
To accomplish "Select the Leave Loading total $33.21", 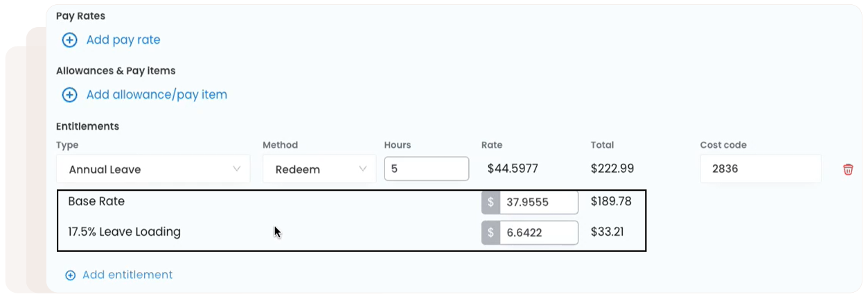I will pyautogui.click(x=608, y=232).
